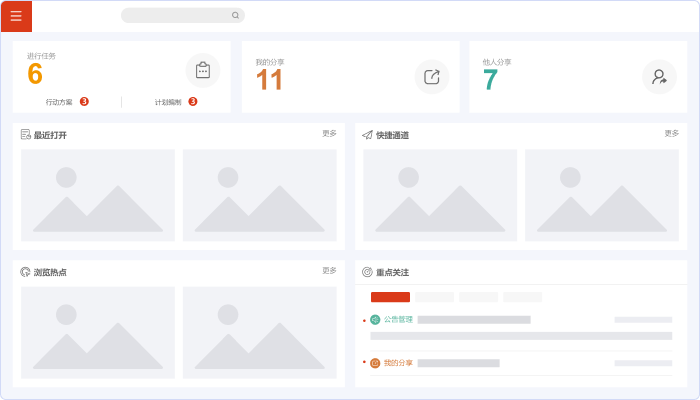
Task: Click the share icon in 我的分享 card
Action: pyautogui.click(x=432, y=77)
